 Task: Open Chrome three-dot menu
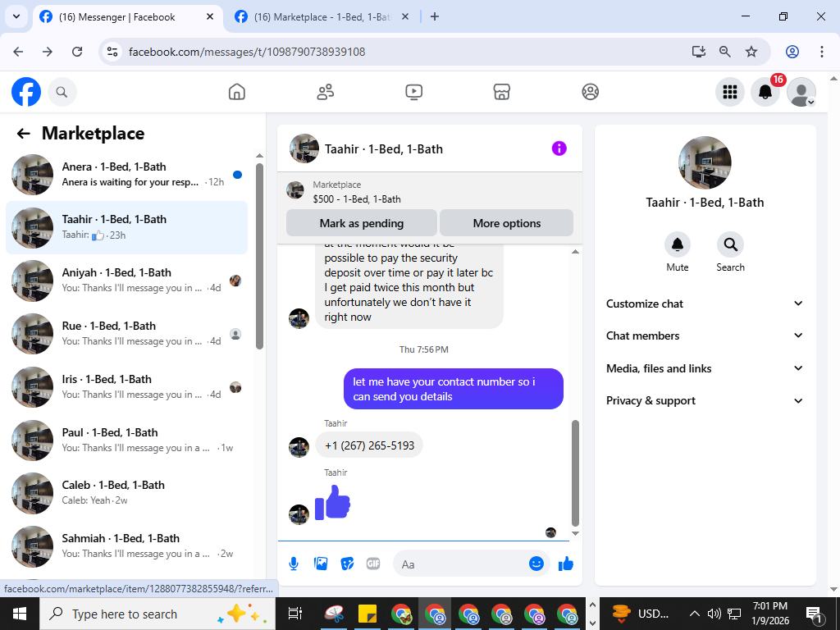pyautogui.click(x=821, y=52)
